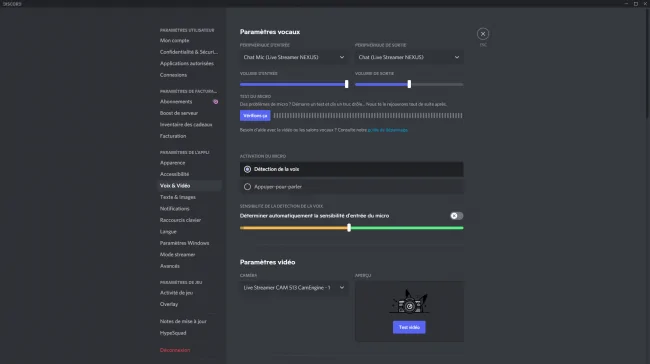Screen dimensions: 650x364
Task: Click the input device dropdown chevron
Action: pos(342,57)
